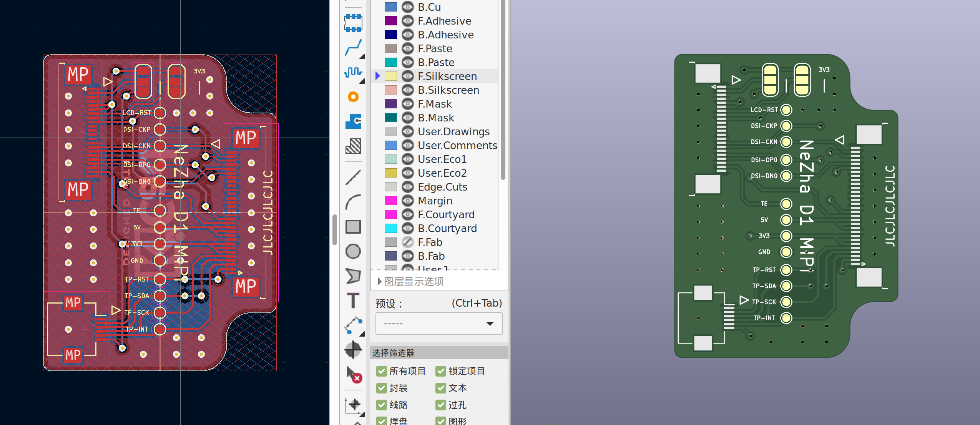
Task: Toggle the 文本 selection filter
Action: coord(441,388)
